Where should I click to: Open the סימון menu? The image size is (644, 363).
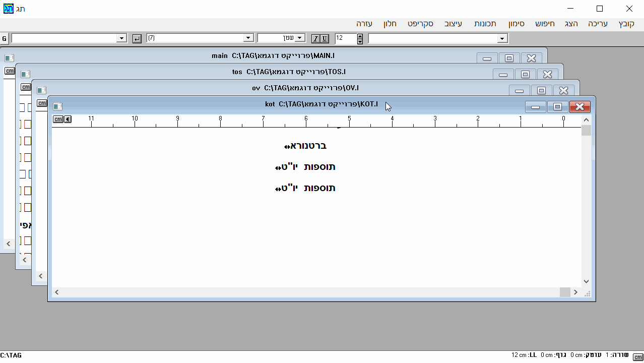pyautogui.click(x=516, y=24)
